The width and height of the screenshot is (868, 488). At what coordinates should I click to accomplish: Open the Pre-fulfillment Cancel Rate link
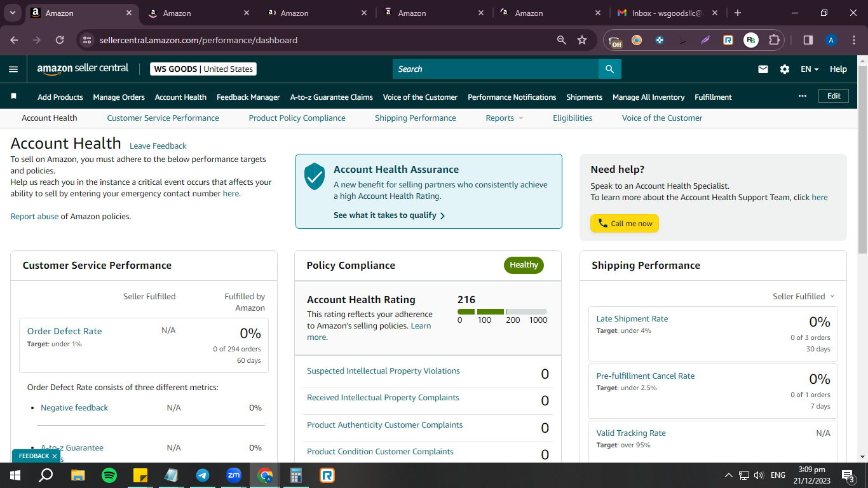646,376
